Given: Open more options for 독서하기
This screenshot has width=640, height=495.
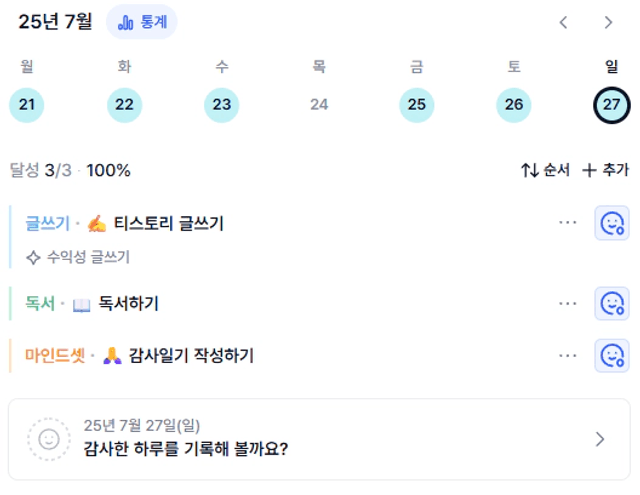Looking at the screenshot, I should 567,304.
